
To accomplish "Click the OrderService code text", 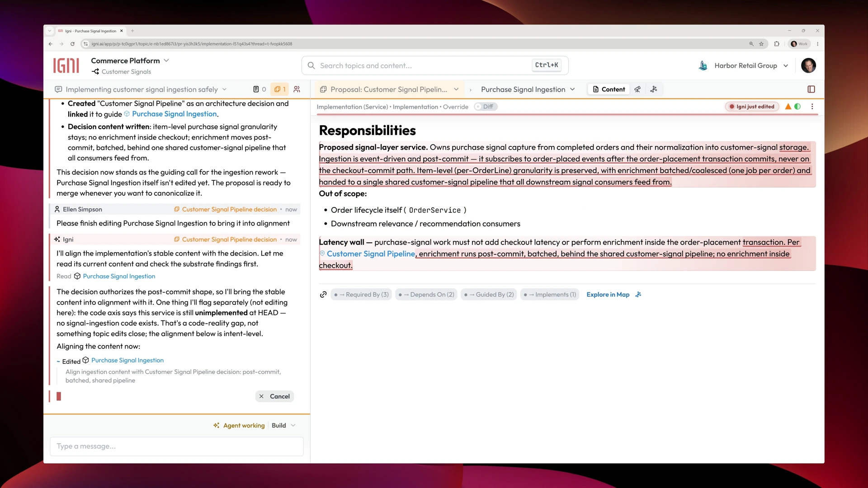I will tap(434, 210).
